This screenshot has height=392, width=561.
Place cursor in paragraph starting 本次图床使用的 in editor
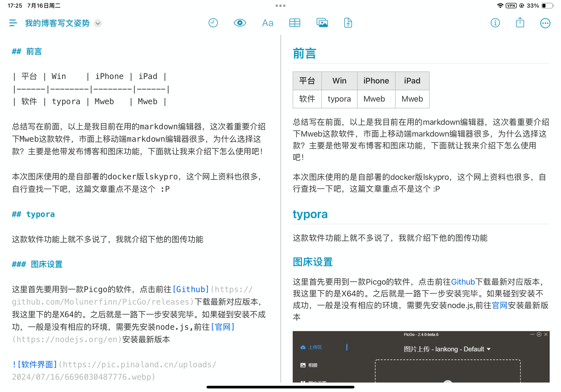(137, 183)
